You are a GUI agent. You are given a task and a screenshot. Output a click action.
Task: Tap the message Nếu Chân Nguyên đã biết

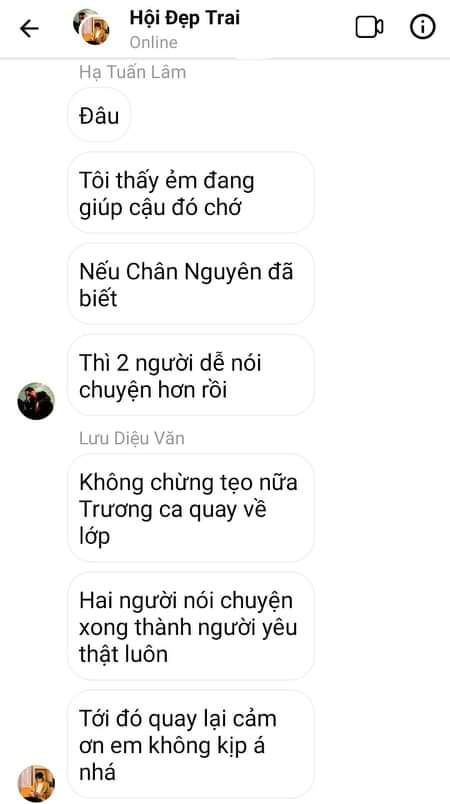[x=191, y=285]
